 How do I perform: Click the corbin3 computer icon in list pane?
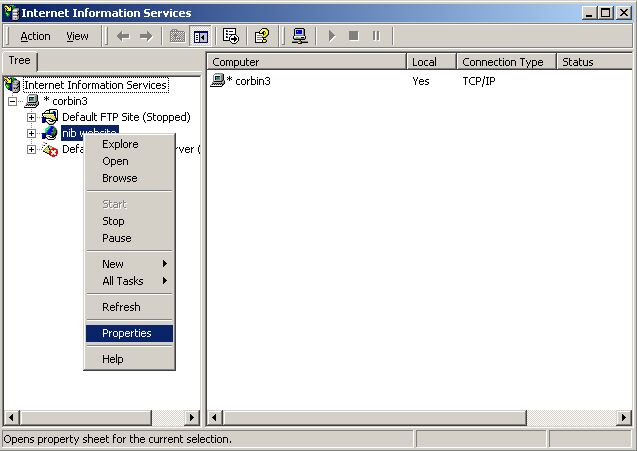(218, 80)
